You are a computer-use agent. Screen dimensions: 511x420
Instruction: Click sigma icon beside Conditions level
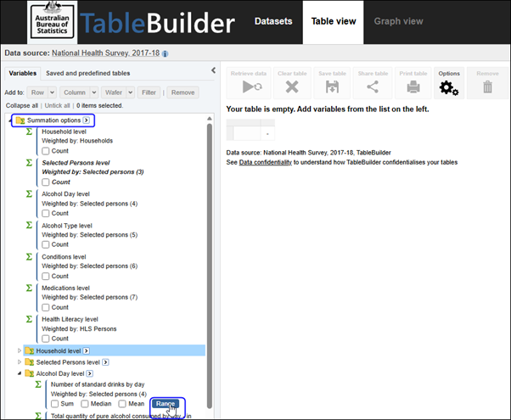(x=29, y=257)
